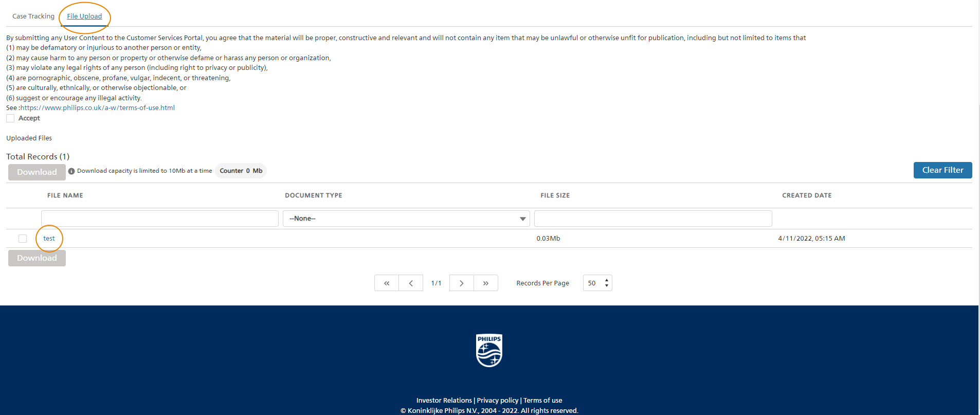Viewport: 980px width, 415px height.
Task: Click the File Size filter input field
Action: click(x=653, y=219)
